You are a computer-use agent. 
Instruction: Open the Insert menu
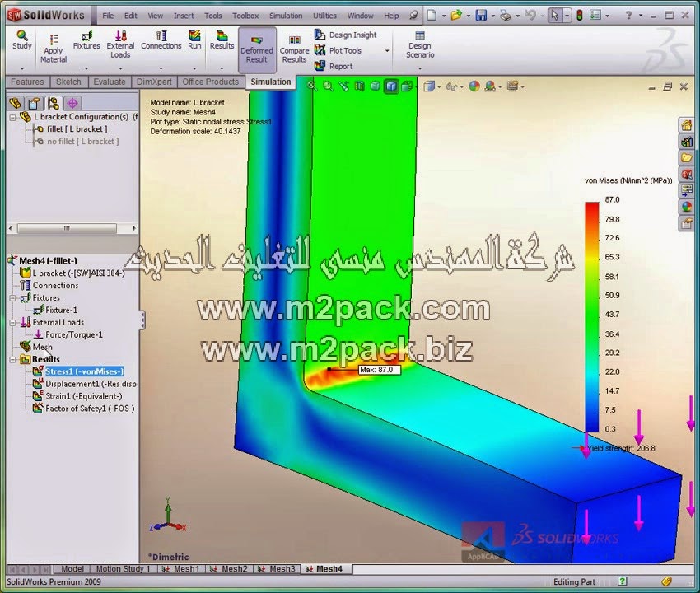point(184,16)
